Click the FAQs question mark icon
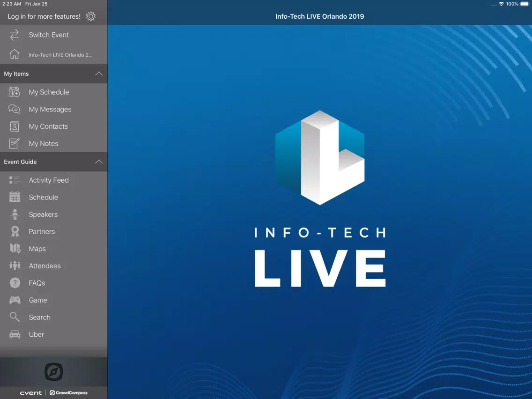Image resolution: width=532 pixels, height=399 pixels. (15, 283)
